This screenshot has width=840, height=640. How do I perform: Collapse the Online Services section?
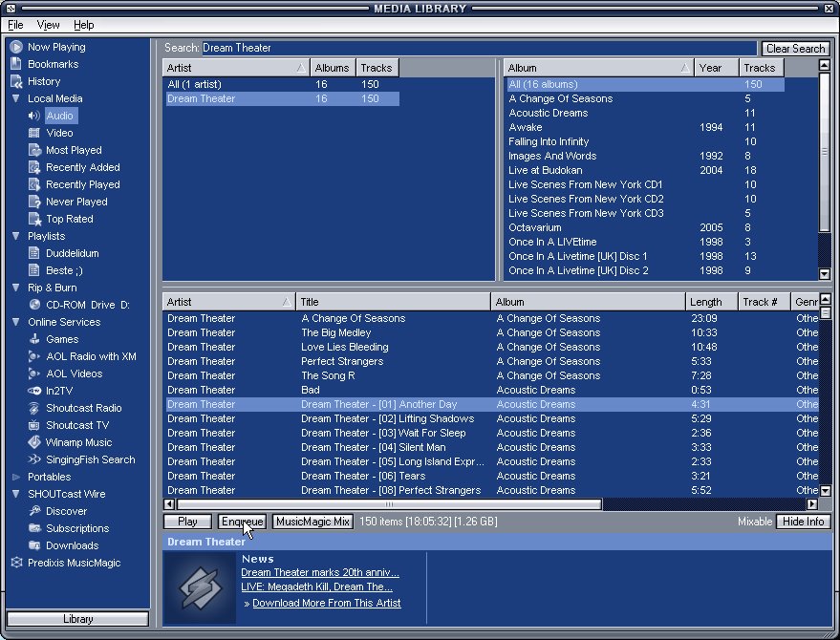16,322
